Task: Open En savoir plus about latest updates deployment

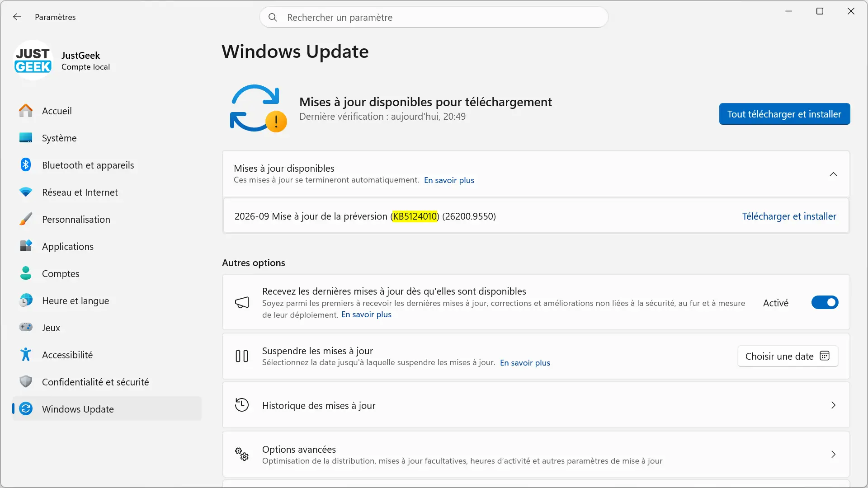Action: click(x=366, y=314)
